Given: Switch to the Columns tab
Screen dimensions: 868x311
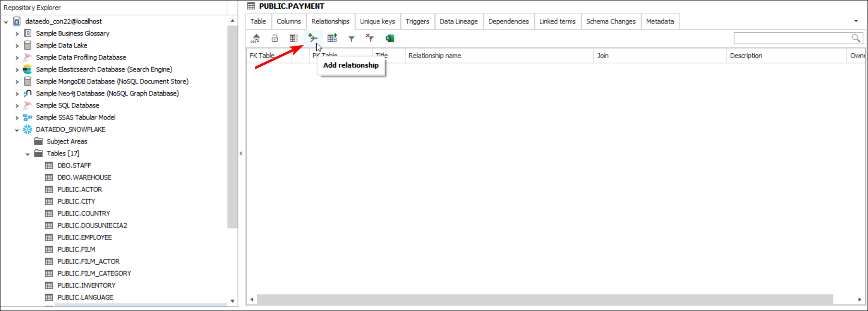Looking at the screenshot, I should [x=289, y=21].
